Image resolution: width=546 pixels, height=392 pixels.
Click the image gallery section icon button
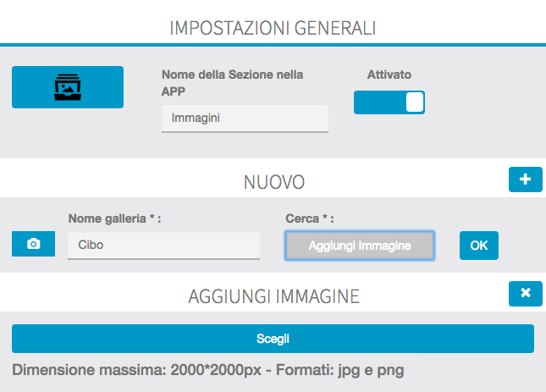click(x=67, y=87)
